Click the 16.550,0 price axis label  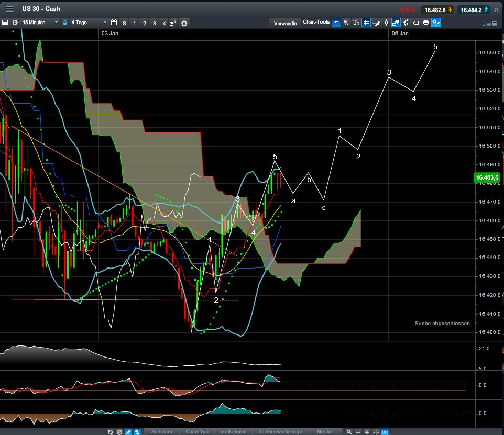tap(489, 53)
